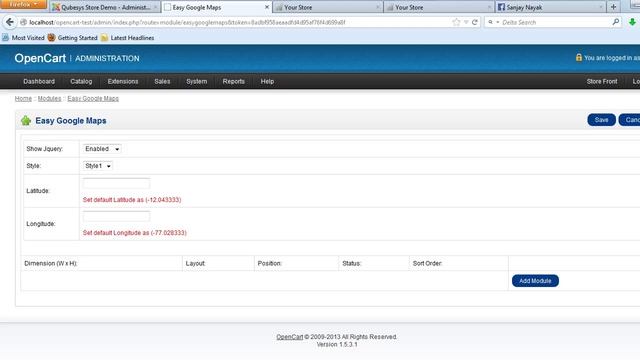Expand Show Jquery Enabled dropdown
Image resolution: width=640 pixels, height=360 pixels.
click(x=102, y=149)
